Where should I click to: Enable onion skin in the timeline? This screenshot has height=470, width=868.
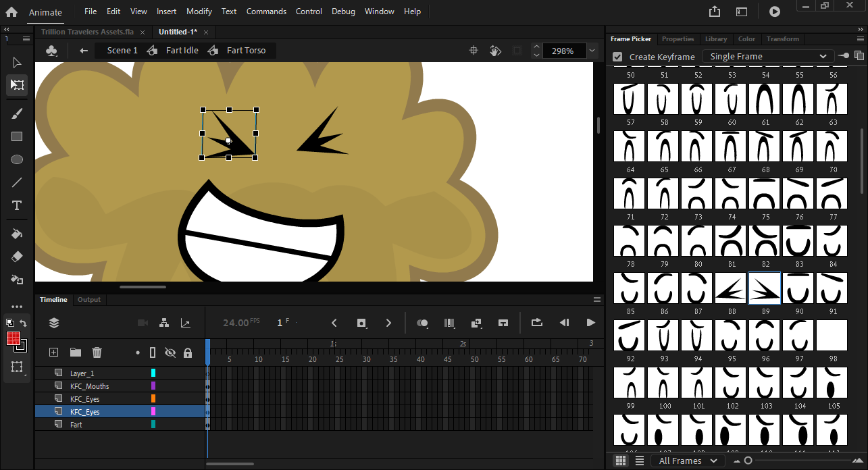click(422, 323)
